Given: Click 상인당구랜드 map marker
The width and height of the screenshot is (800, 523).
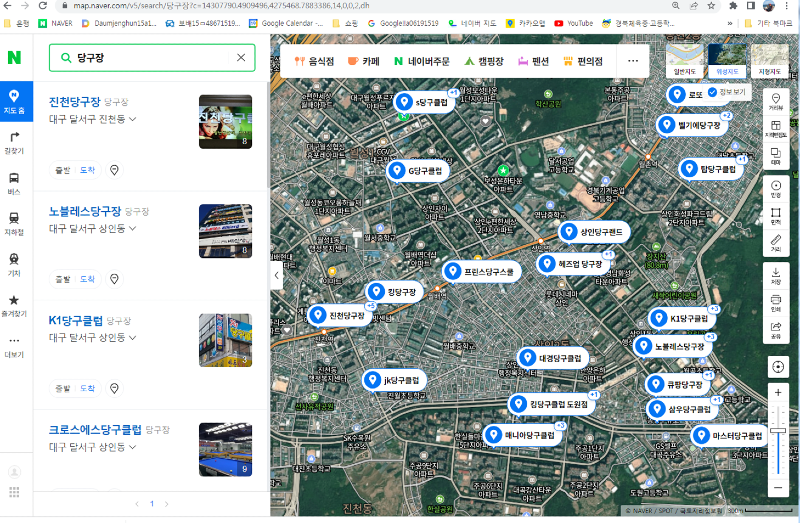Looking at the screenshot, I should [x=594, y=232].
